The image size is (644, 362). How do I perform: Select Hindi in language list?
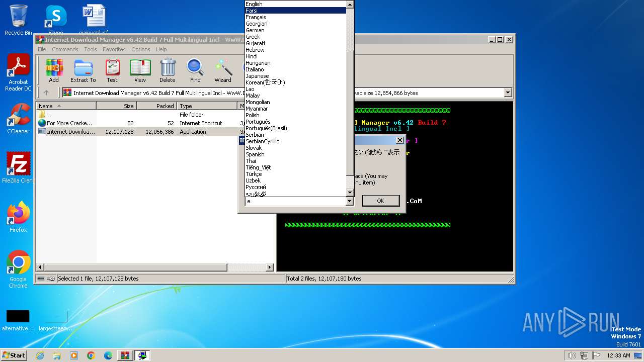pyautogui.click(x=295, y=56)
